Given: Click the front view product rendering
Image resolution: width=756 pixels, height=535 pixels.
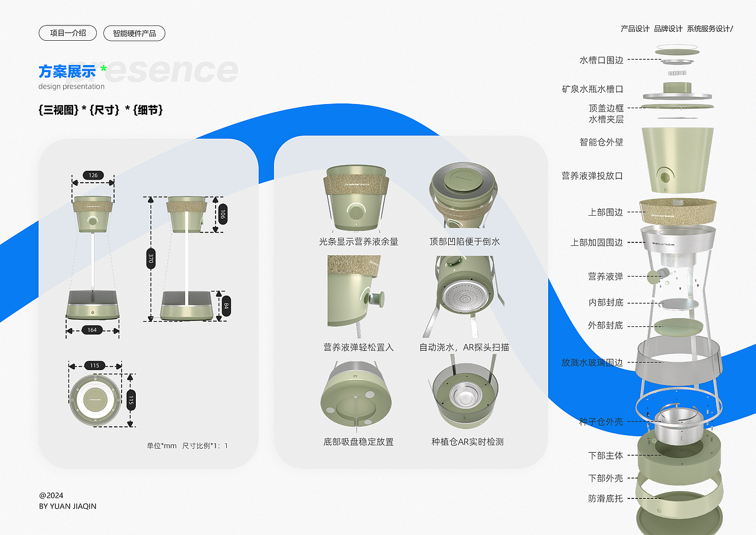Looking at the screenshot, I should tap(93, 258).
